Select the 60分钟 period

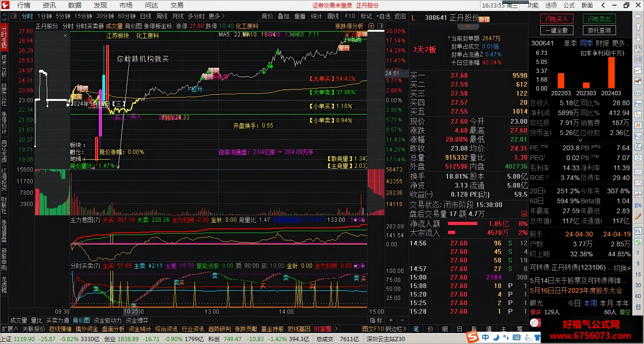(127, 16)
